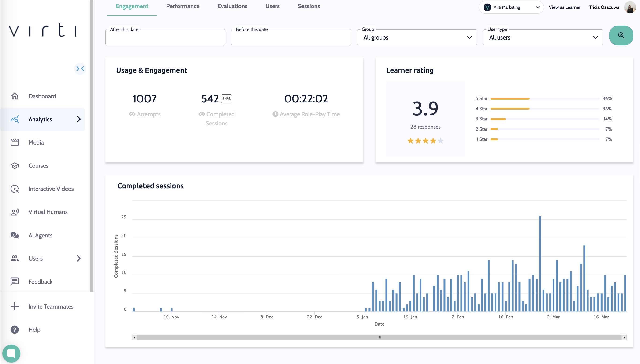This screenshot has width=640, height=364.
Task: Open Courses via the graduation cap icon
Action: pyautogui.click(x=15, y=165)
